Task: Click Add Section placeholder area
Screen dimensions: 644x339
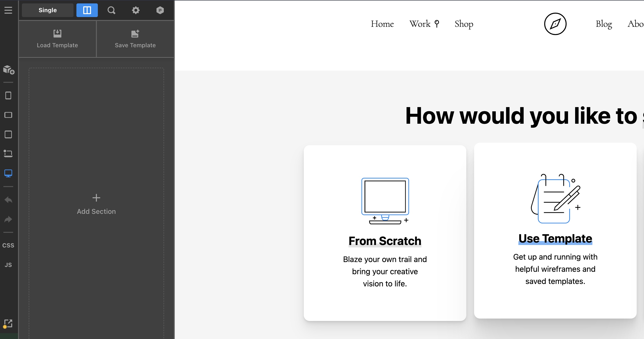Action: click(96, 204)
